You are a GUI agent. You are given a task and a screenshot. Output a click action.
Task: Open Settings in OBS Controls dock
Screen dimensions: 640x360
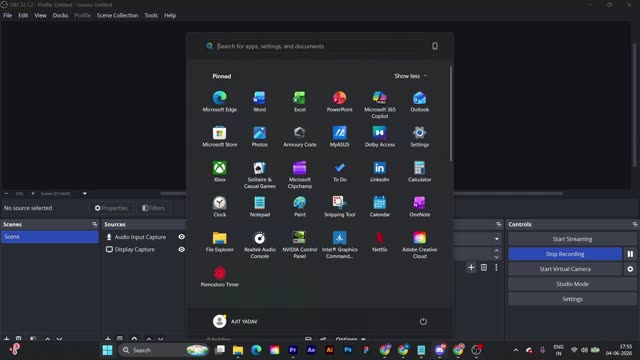pos(572,299)
